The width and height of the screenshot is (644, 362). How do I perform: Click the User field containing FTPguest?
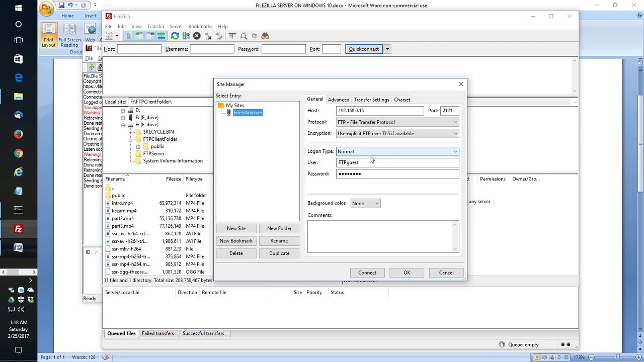[x=397, y=162]
